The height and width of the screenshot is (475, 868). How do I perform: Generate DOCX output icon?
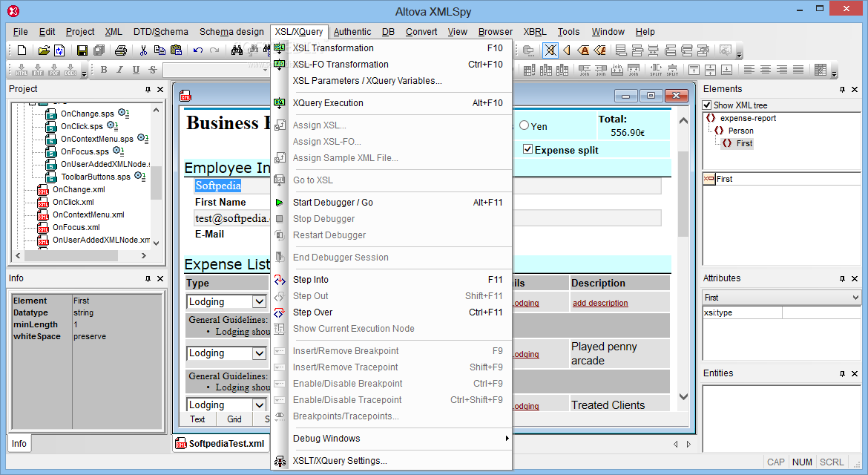pyautogui.click(x=71, y=69)
